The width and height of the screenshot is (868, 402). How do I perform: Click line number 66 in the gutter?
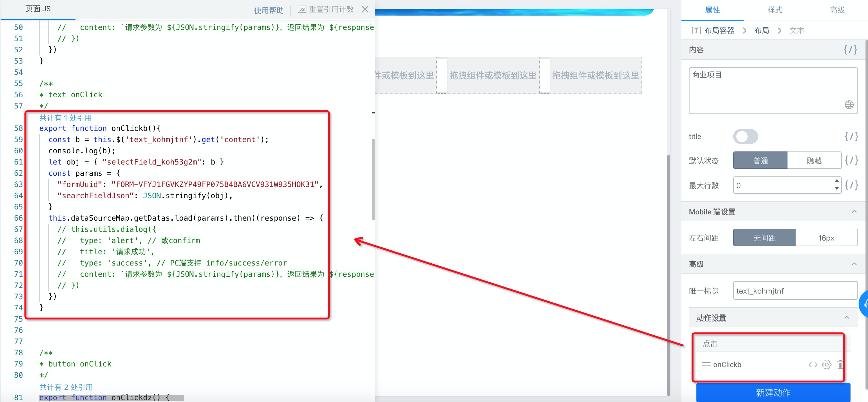[18, 218]
